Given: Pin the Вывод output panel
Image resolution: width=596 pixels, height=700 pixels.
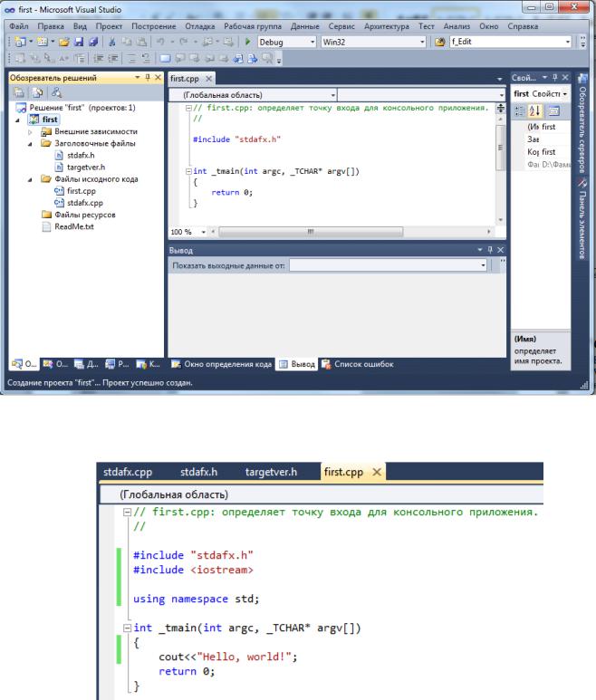Looking at the screenshot, I should click(x=490, y=250).
